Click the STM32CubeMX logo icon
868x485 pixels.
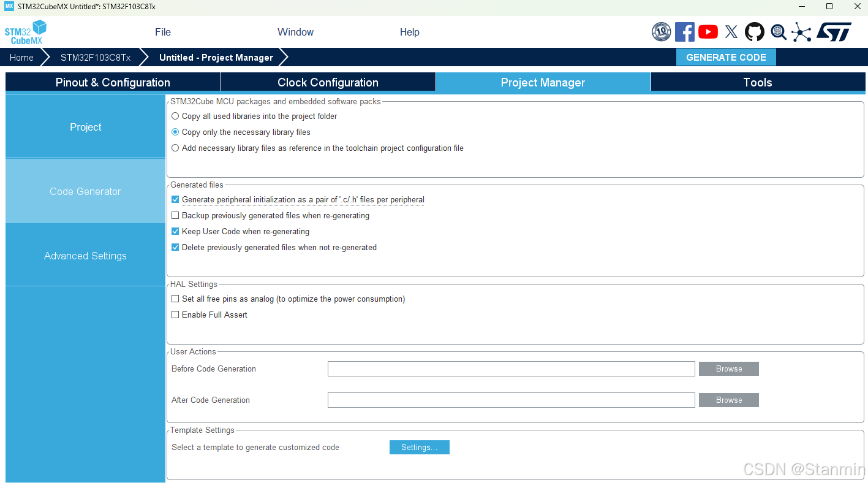pyautogui.click(x=26, y=32)
